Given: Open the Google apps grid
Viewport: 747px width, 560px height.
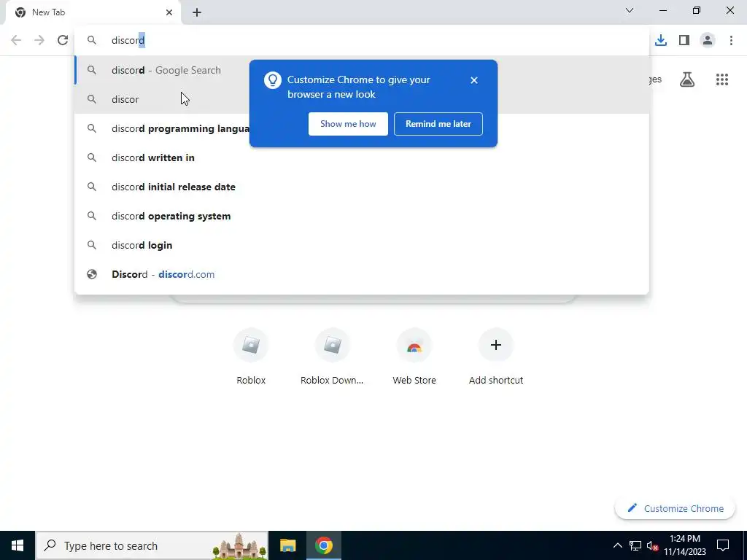Looking at the screenshot, I should pos(721,79).
